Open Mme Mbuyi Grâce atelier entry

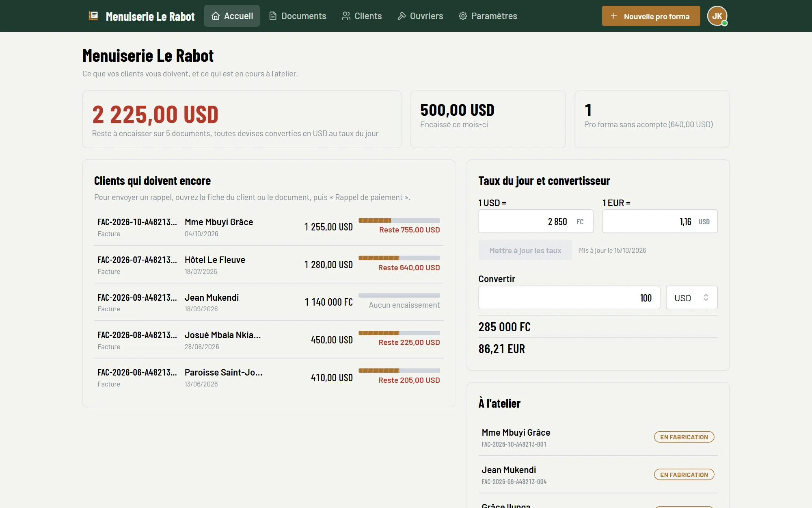(x=598, y=437)
